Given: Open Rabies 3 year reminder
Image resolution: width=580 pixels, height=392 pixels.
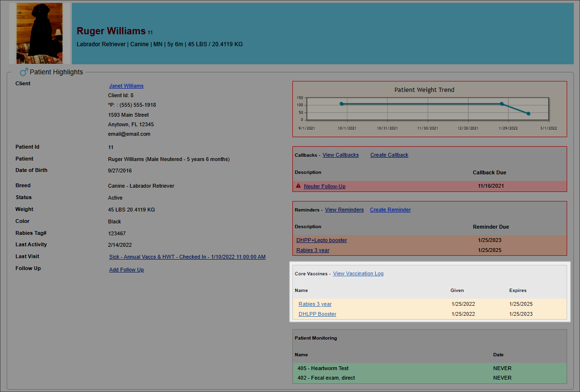Looking at the screenshot, I should click(x=313, y=250).
